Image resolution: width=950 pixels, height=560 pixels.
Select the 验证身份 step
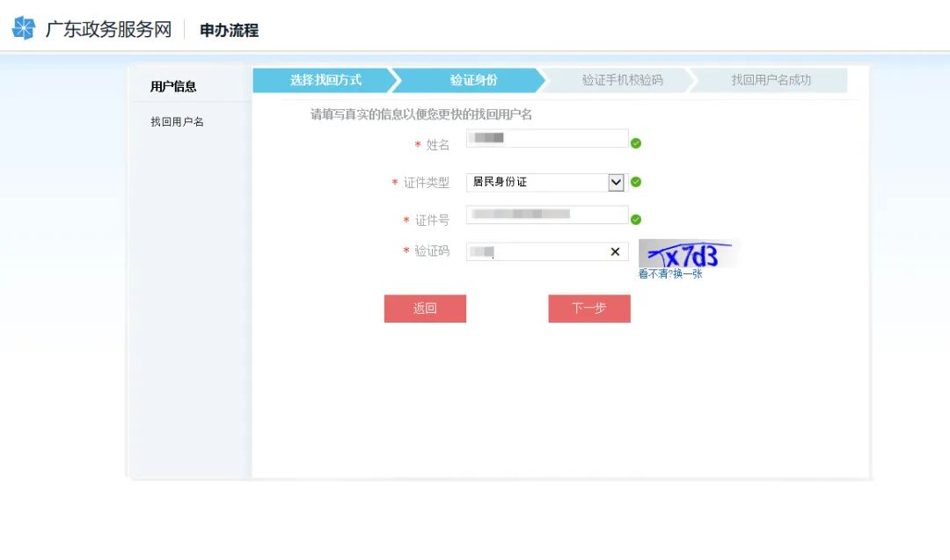[x=472, y=80]
